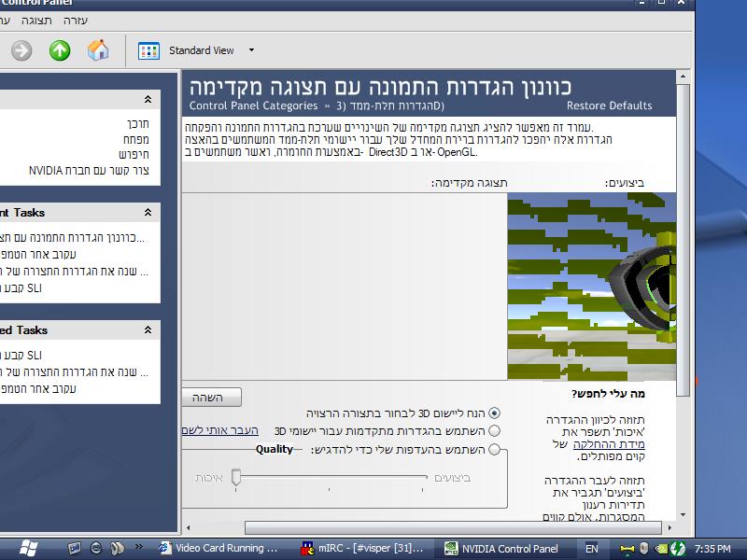Click the vertical scrollbar up arrow
The width and height of the screenshot is (747, 560).
(x=683, y=77)
